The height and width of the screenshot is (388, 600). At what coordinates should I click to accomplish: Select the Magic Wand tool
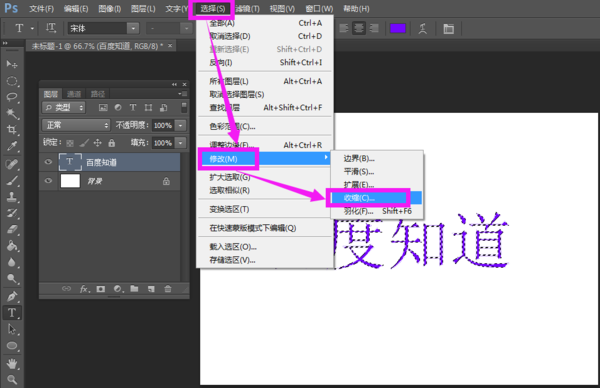coord(12,113)
